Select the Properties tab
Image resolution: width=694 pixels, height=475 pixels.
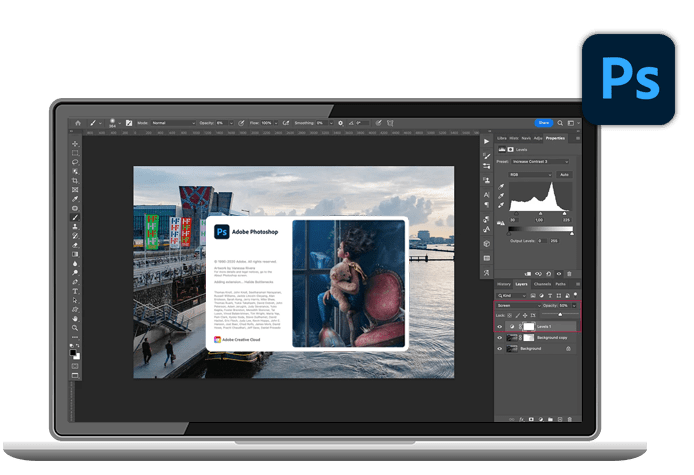(555, 138)
